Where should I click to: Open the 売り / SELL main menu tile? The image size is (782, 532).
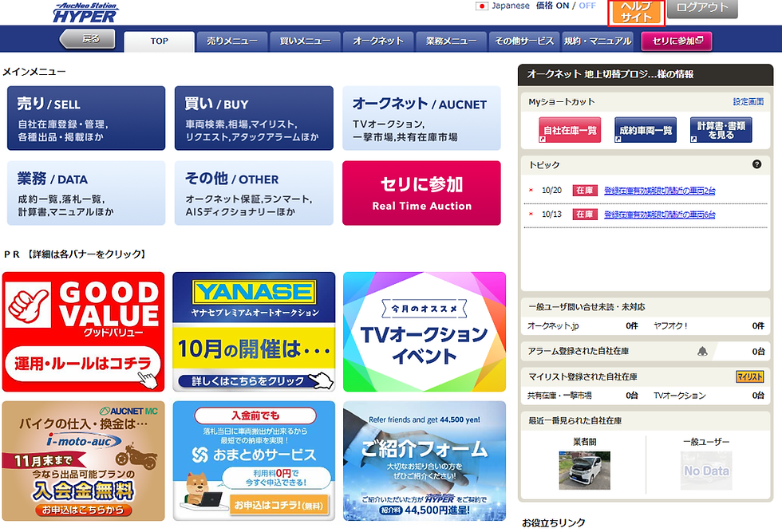[86, 118]
